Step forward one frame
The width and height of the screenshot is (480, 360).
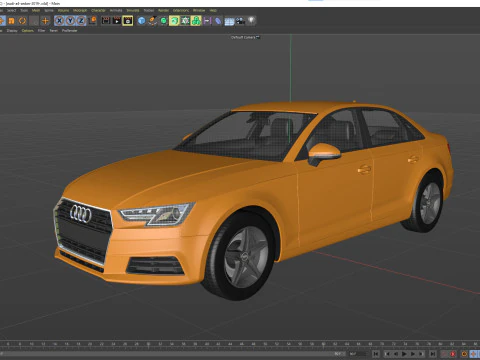[413, 354]
